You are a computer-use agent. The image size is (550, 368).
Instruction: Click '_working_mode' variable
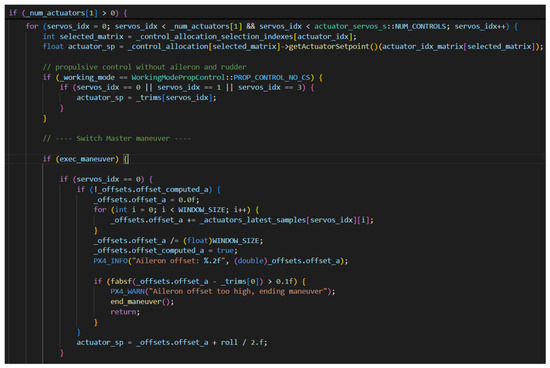click(x=87, y=77)
